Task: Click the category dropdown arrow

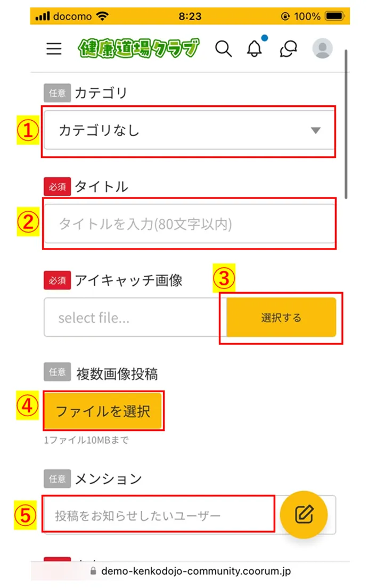Action: point(316,130)
